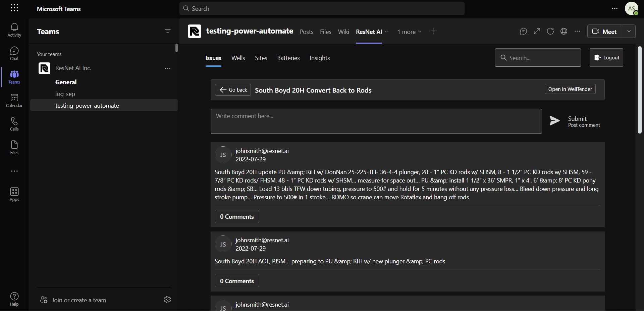Open more options for ResNet AI Inc.

168,68
